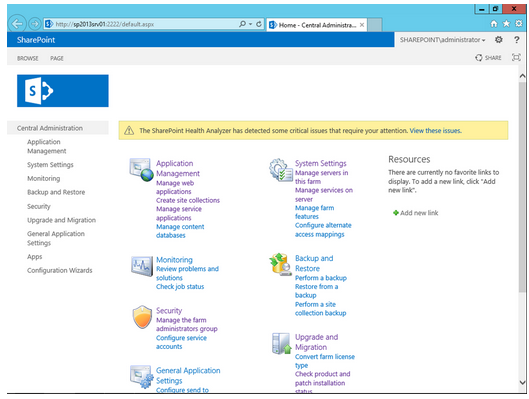Screen dimensions: 529x399
Task: Click the Monitoring chart icon
Action: click(x=142, y=266)
